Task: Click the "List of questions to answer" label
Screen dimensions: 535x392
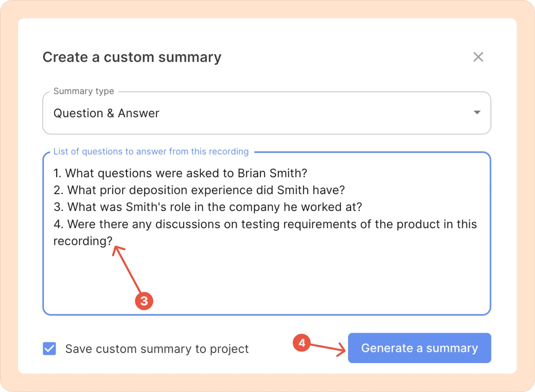Action: 151,152
